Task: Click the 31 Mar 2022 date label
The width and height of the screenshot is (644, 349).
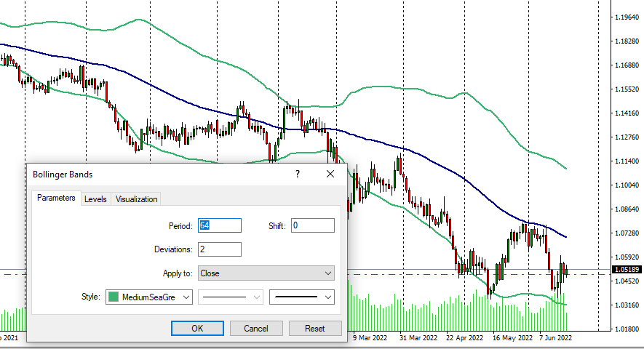Action: click(418, 338)
